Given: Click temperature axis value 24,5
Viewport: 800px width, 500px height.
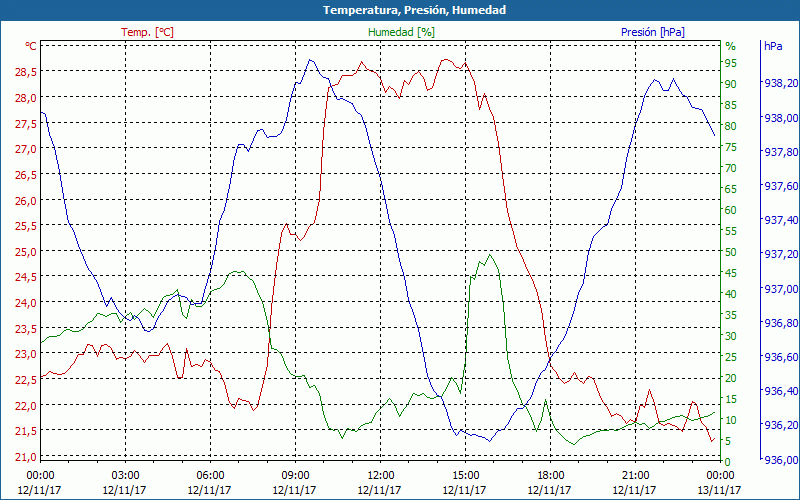Looking at the screenshot, I should tap(26, 277).
